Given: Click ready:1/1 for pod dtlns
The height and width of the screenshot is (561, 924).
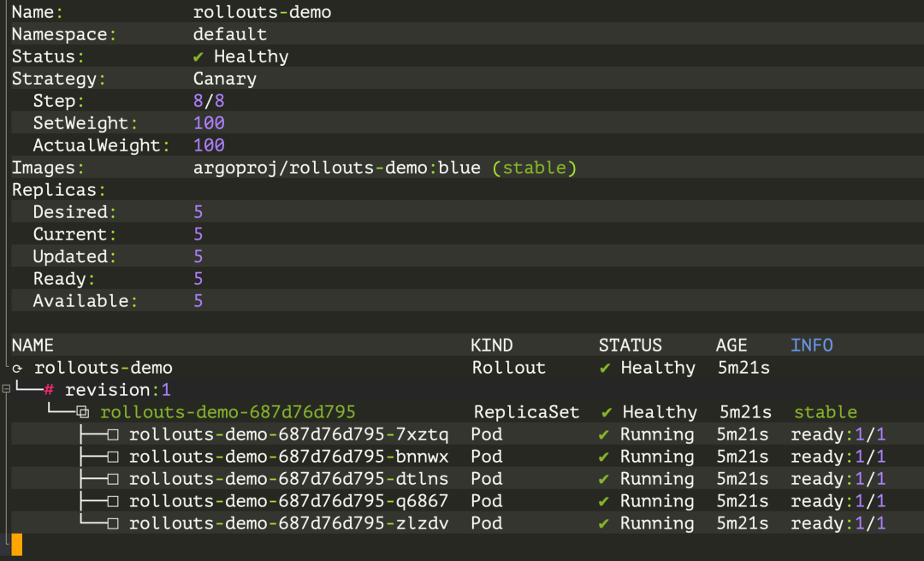Looking at the screenshot, I should [x=838, y=479].
